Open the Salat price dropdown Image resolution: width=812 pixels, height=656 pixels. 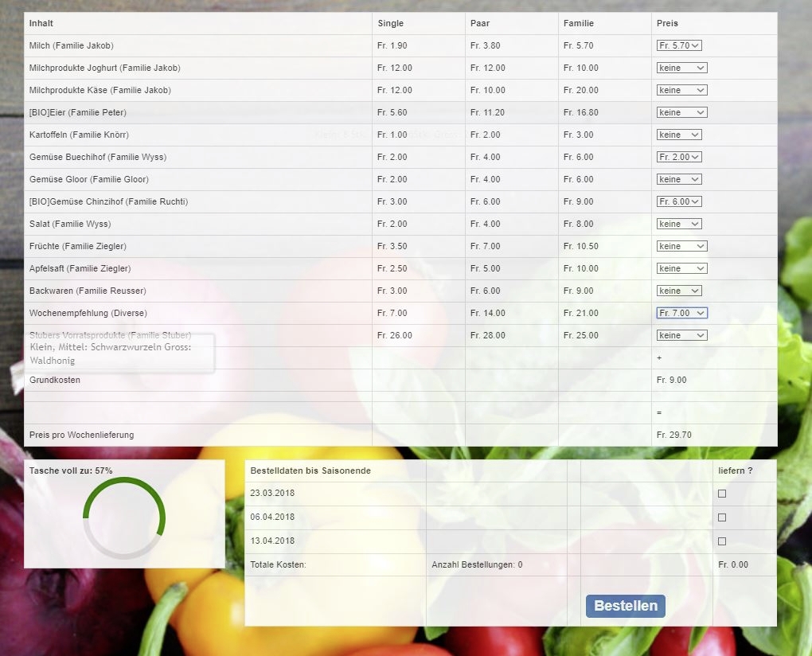point(679,225)
